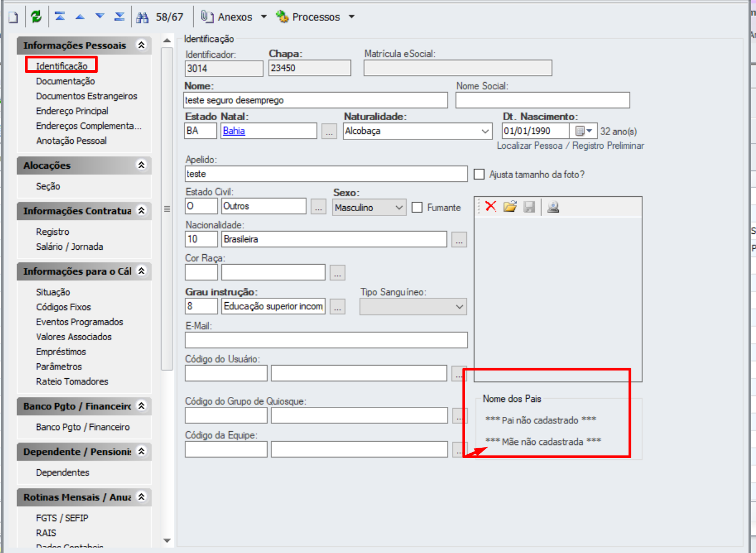Image resolution: width=756 pixels, height=553 pixels.
Task: Click the webcam capture icon
Action: click(553, 207)
